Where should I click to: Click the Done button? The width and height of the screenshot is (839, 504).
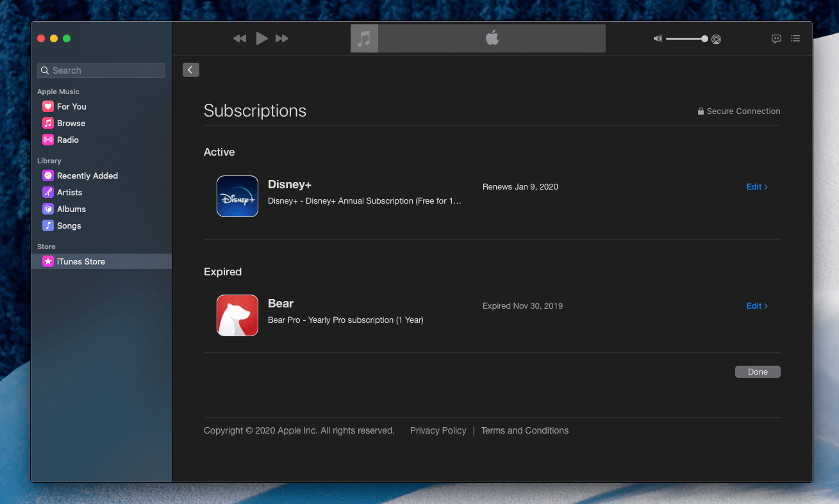coord(758,372)
